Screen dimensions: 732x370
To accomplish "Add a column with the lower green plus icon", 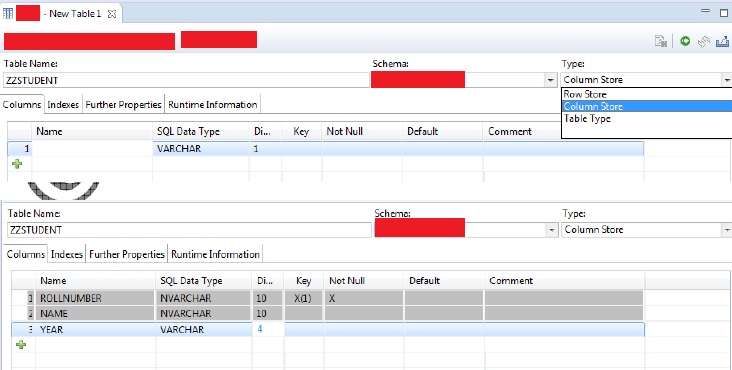I will [x=21, y=344].
